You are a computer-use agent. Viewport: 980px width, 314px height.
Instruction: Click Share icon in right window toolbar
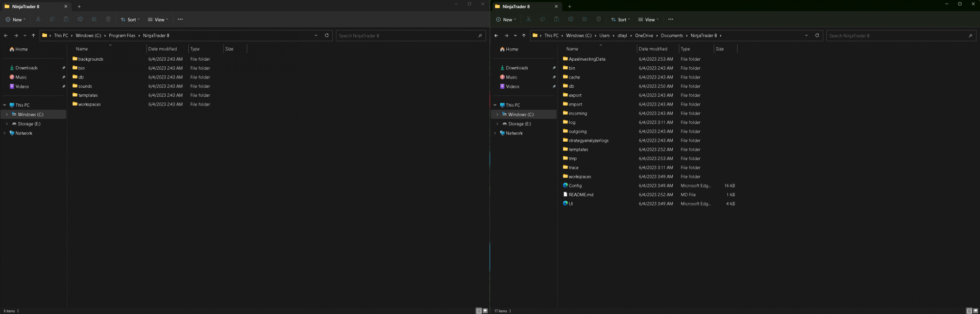tap(584, 19)
